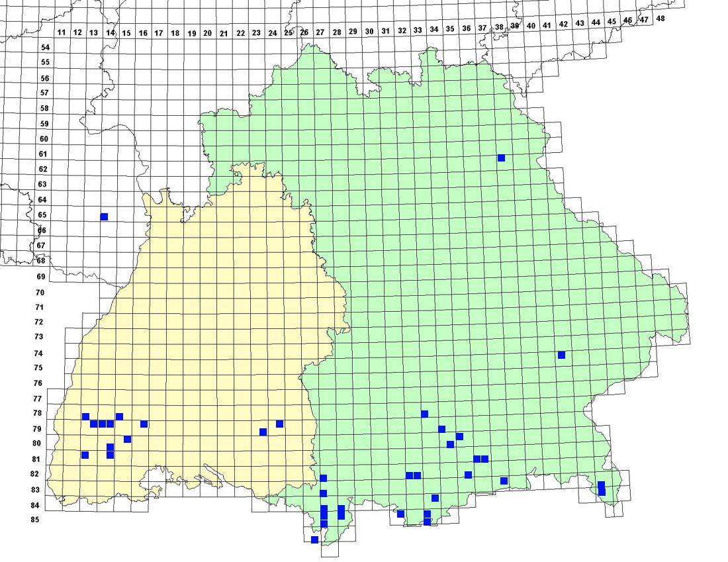
Task: Click row label 85
Action: (35, 519)
